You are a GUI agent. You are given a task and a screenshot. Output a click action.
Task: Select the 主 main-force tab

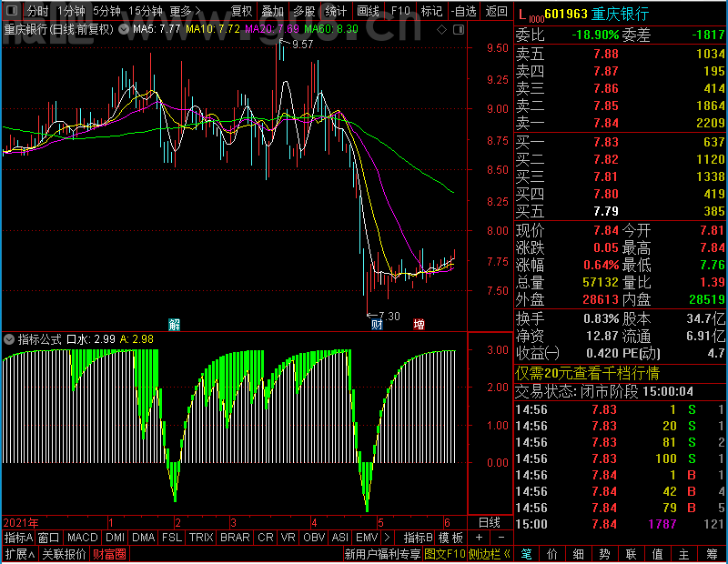tap(684, 554)
